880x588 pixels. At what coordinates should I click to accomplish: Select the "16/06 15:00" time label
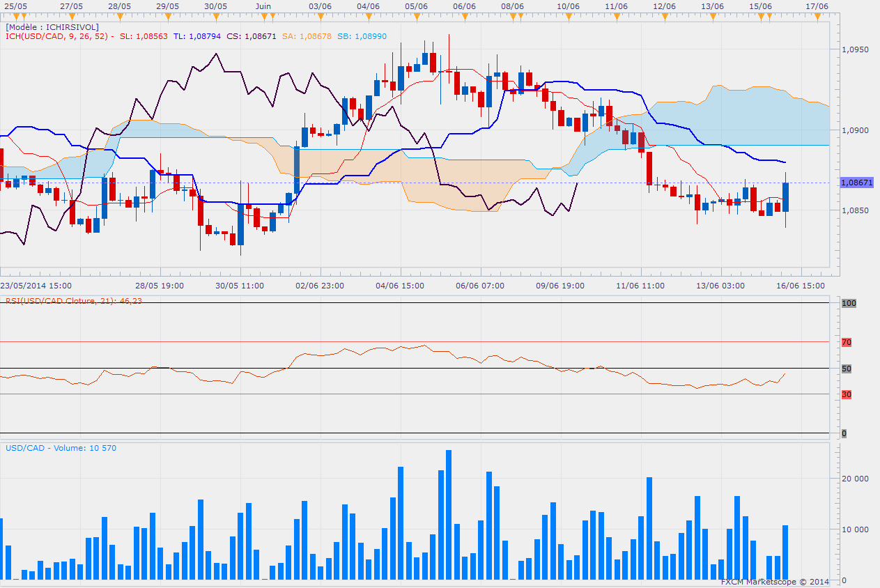point(801,286)
